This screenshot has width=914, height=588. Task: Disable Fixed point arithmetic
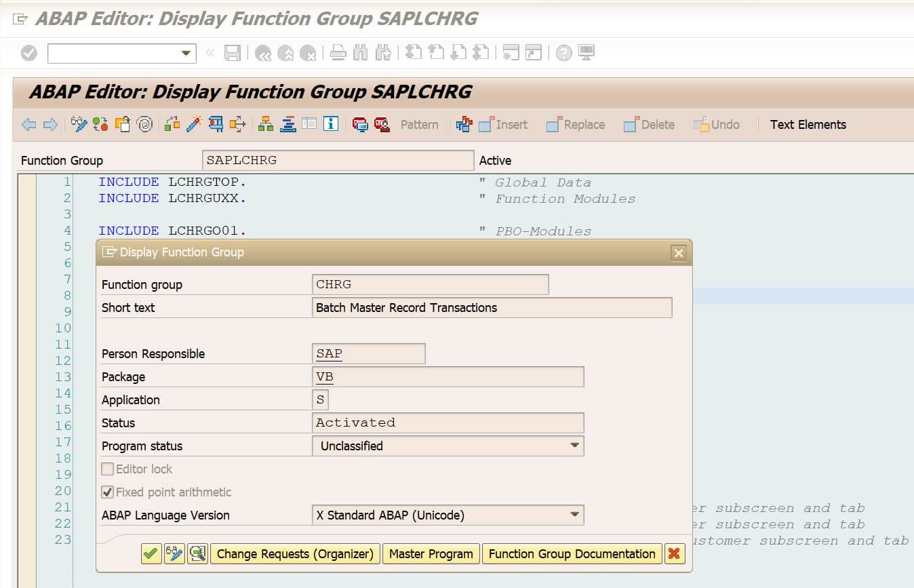tap(106, 491)
